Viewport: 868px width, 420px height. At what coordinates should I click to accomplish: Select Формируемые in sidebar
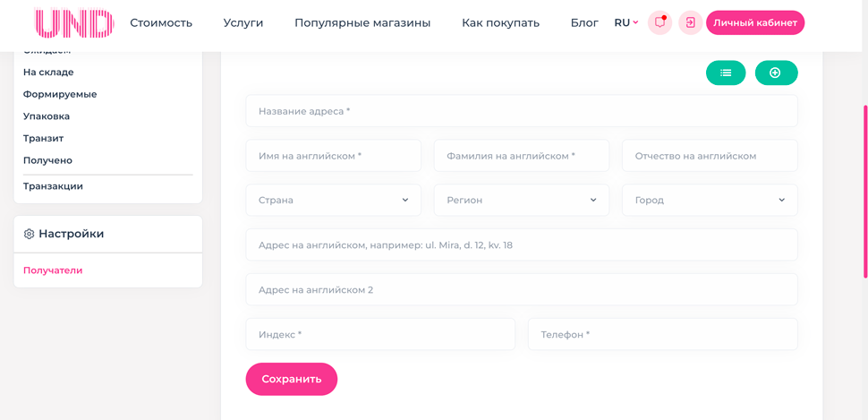pos(60,94)
